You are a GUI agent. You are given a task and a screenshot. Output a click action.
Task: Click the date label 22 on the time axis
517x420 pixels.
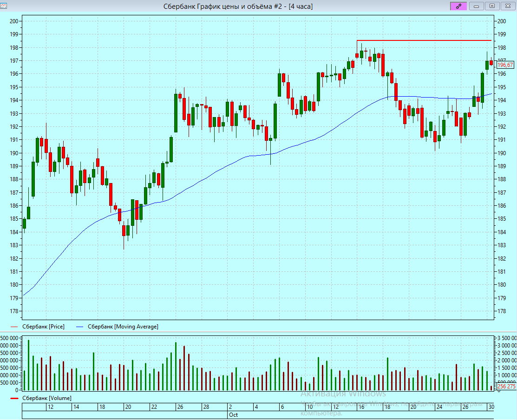[x=154, y=407]
